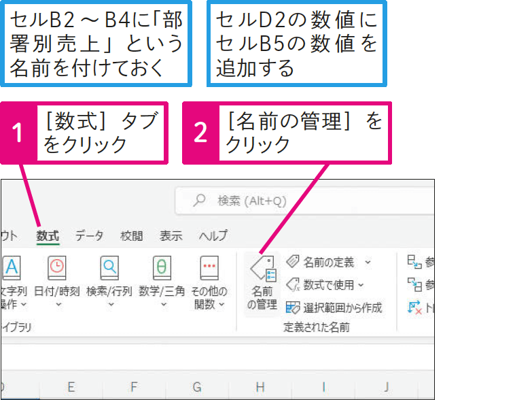Select column E header

coord(71,387)
